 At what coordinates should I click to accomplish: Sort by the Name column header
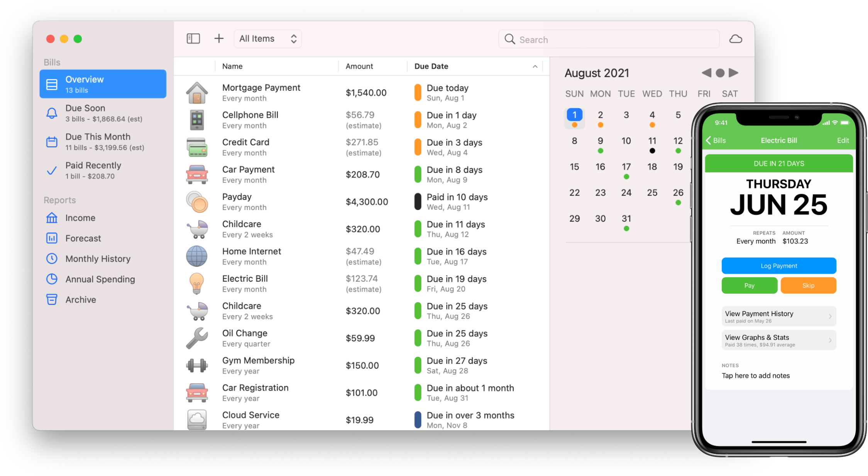(276, 66)
